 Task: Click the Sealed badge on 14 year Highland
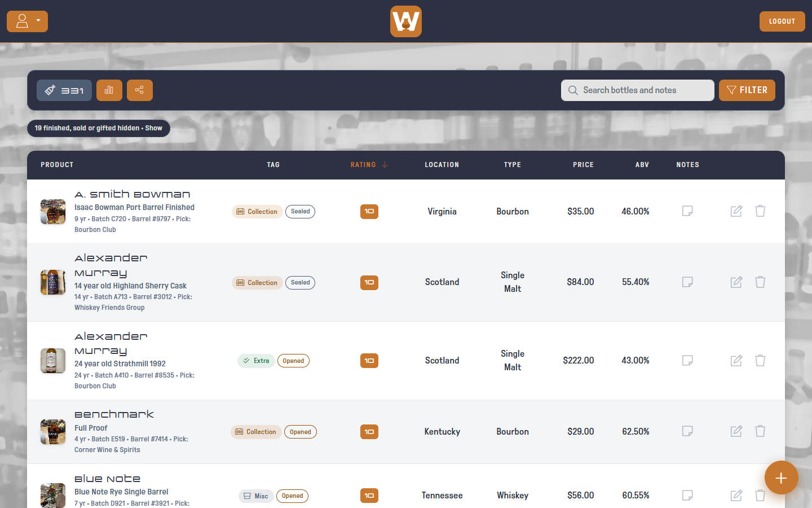point(301,283)
